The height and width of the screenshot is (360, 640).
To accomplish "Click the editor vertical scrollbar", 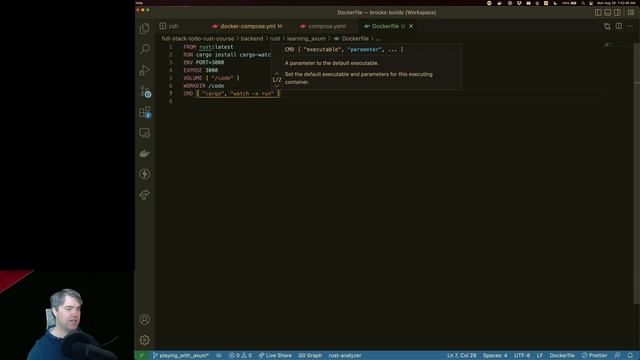I will coord(636,173).
